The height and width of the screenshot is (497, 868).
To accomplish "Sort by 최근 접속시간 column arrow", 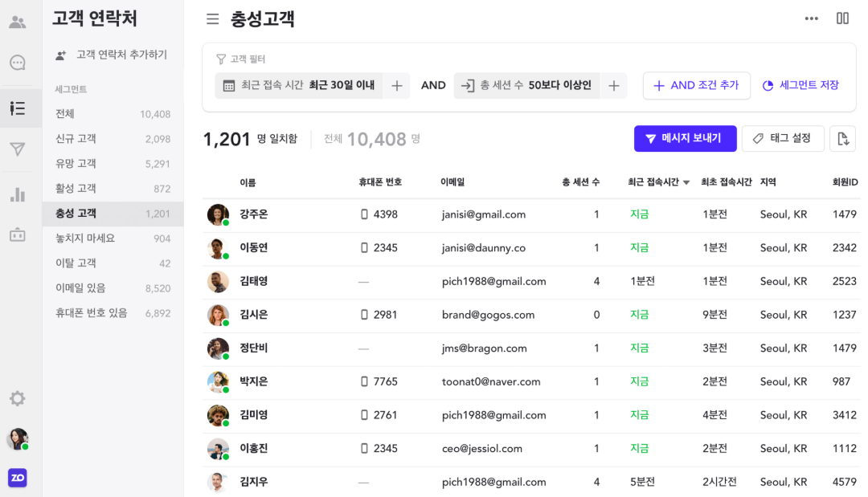I will tap(686, 183).
